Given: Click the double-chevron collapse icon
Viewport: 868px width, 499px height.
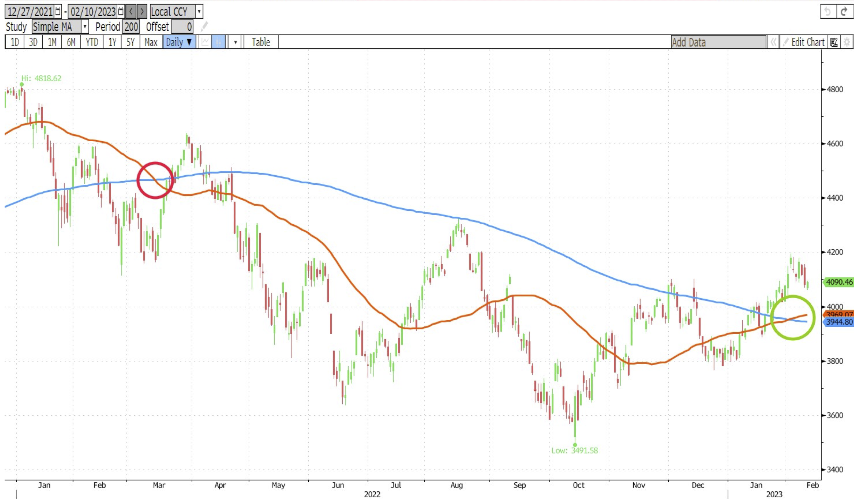Looking at the screenshot, I should click(773, 42).
